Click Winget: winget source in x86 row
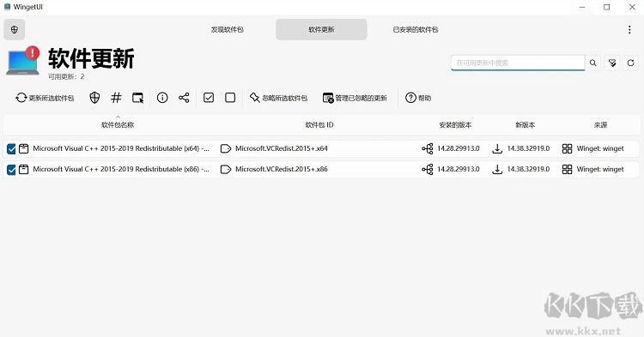This screenshot has width=644, height=337. (600, 169)
